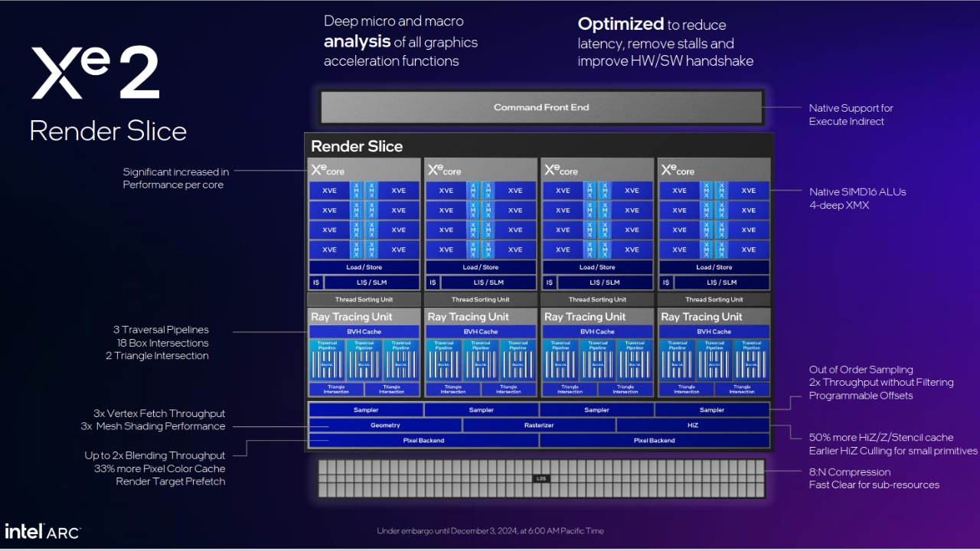Click the right Pixel Backend block
980x551 pixels.
[x=655, y=440]
